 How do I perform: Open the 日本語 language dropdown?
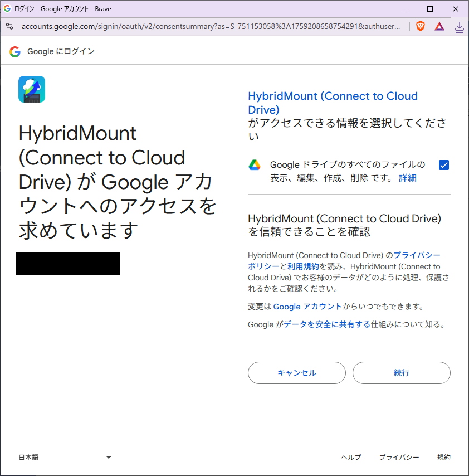(x=65, y=458)
